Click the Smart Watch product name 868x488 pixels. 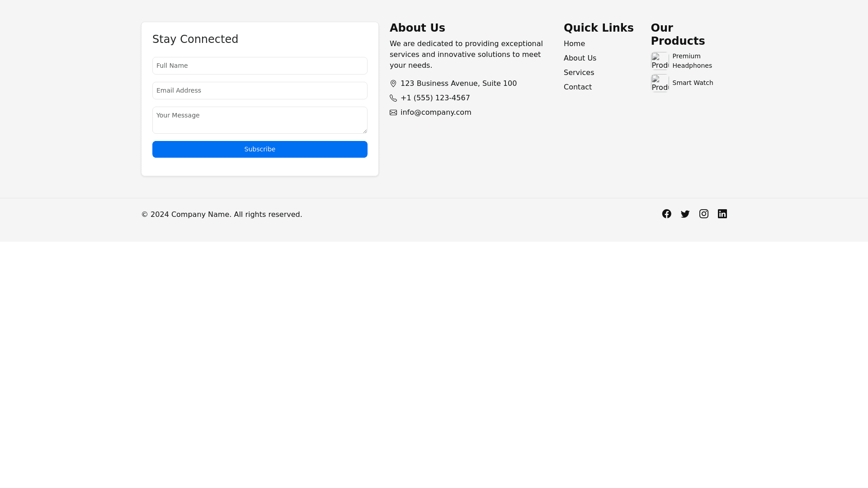[x=692, y=83]
